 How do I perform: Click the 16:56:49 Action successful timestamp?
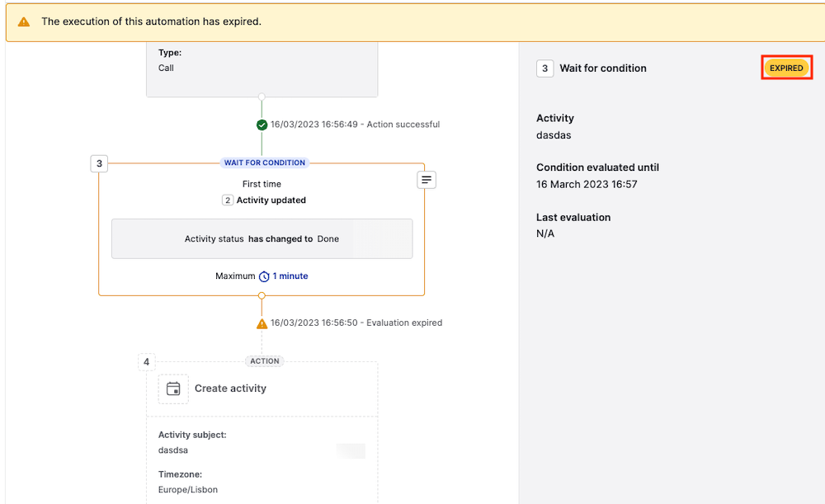[x=356, y=125]
